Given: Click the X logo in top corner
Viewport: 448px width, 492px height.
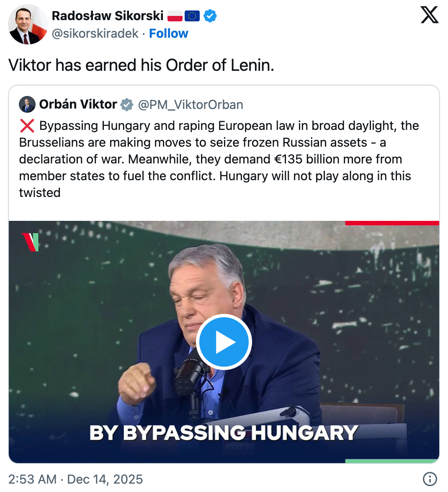Looking at the screenshot, I should click(x=429, y=15).
